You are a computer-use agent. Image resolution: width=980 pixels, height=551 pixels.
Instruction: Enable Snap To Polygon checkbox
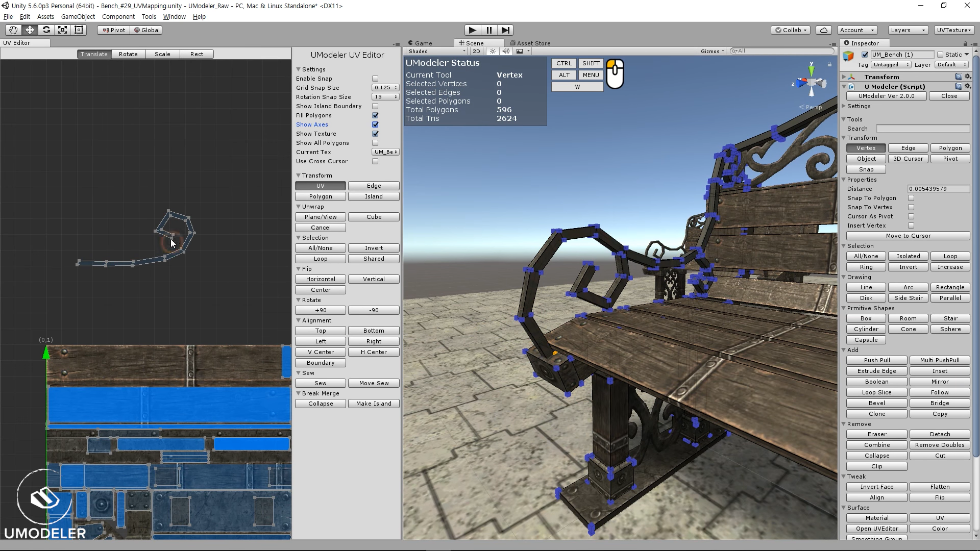point(911,198)
